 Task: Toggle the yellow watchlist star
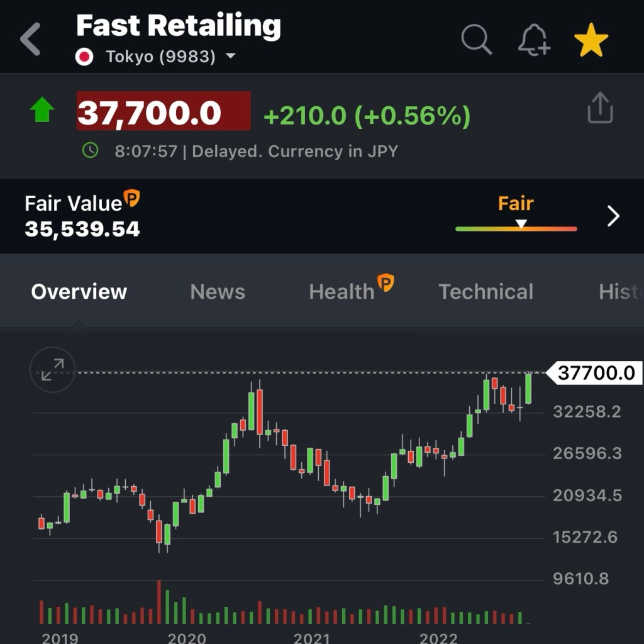[591, 40]
